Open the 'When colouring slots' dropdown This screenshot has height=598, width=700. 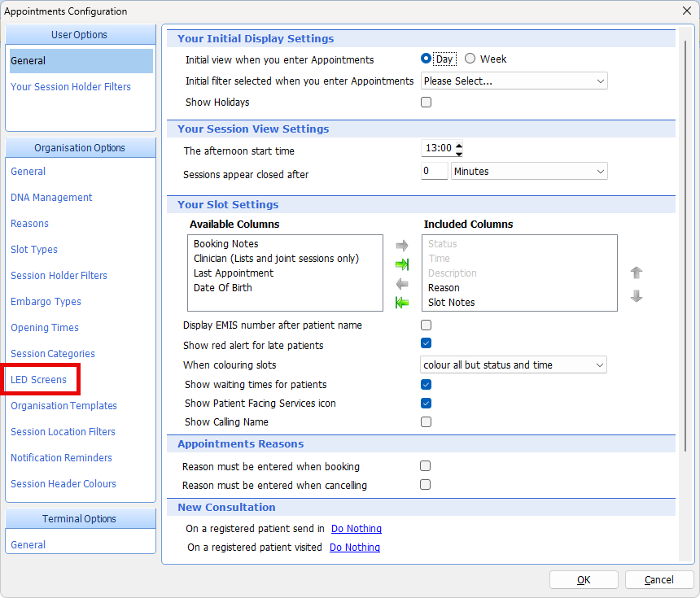tap(514, 365)
